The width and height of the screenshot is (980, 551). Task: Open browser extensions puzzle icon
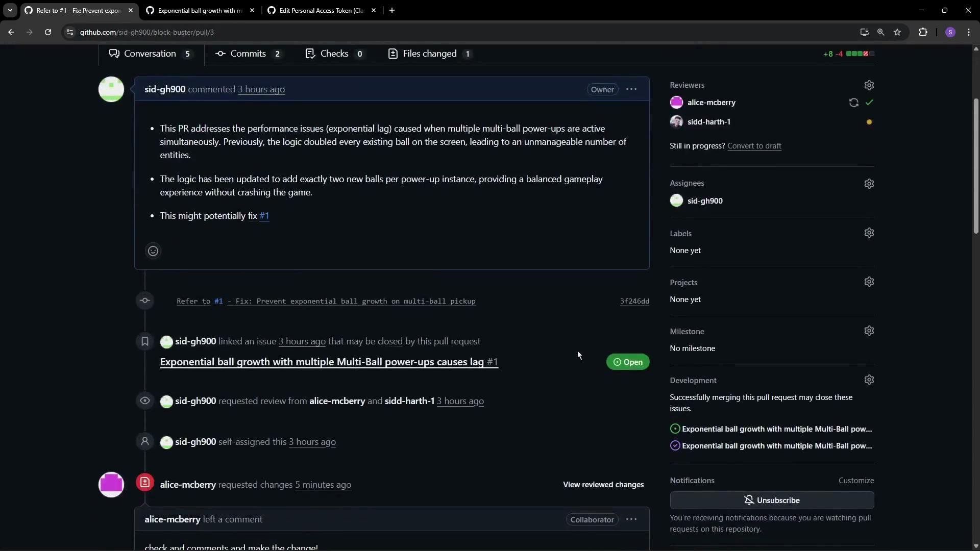coord(923,32)
